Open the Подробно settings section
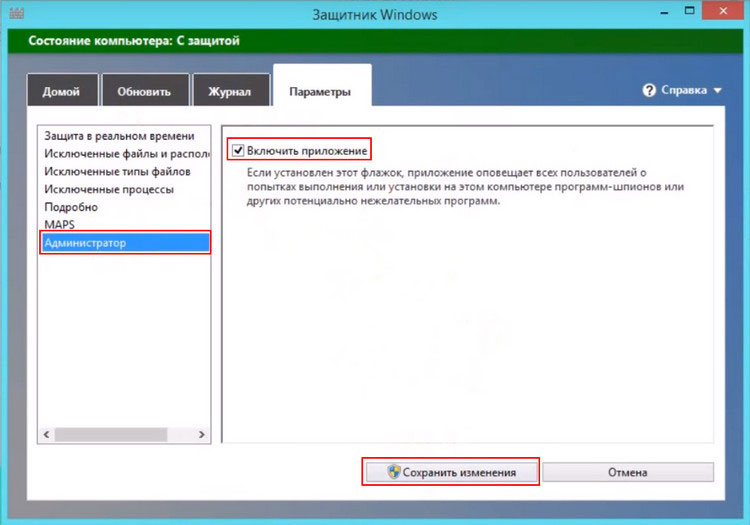The height and width of the screenshot is (525, 750). pyautogui.click(x=71, y=207)
